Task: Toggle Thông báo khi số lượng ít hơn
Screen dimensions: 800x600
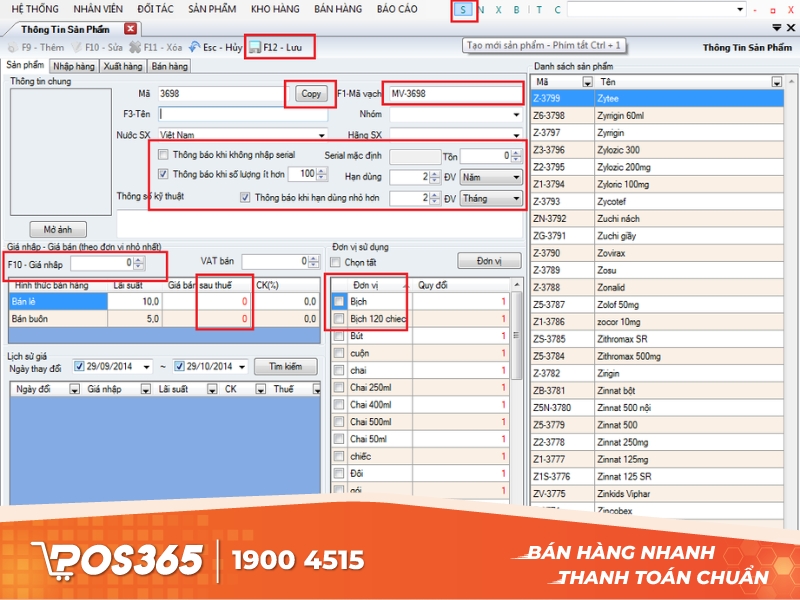Action: 163,174
